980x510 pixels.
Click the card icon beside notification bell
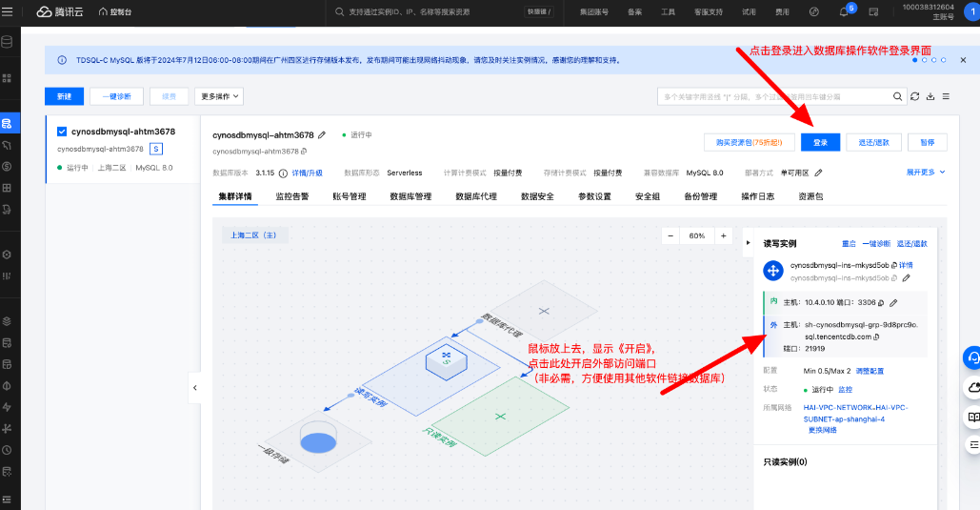pos(873,11)
